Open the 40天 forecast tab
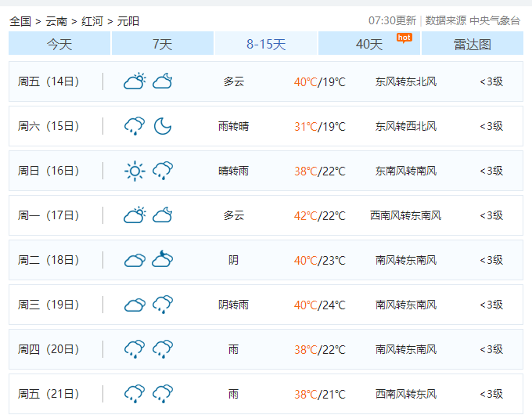The width and height of the screenshot is (532, 415). click(369, 43)
